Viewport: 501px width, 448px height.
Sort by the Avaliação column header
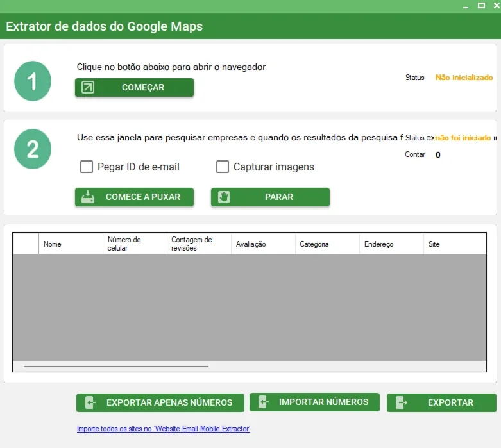(x=263, y=244)
